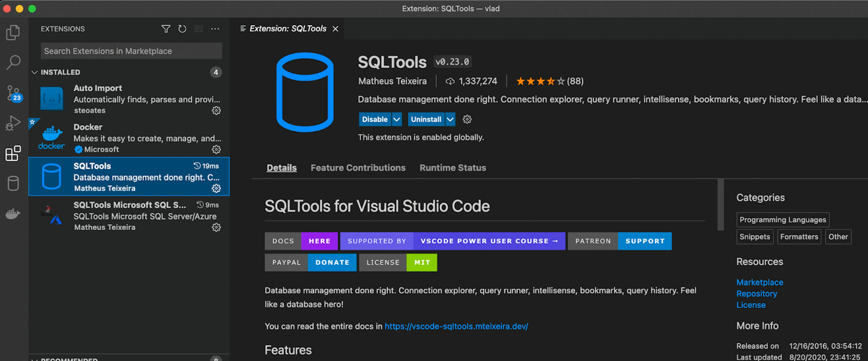Open the Uninstall dropdown arrow

[x=450, y=119]
